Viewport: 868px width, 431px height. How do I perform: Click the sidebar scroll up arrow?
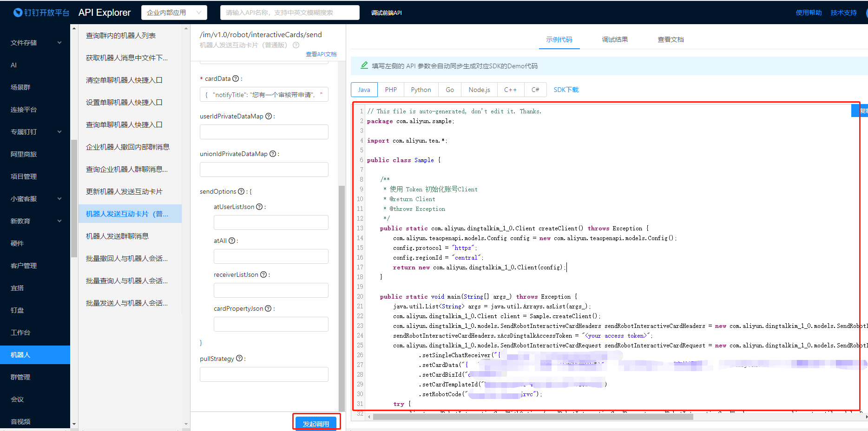point(74,28)
